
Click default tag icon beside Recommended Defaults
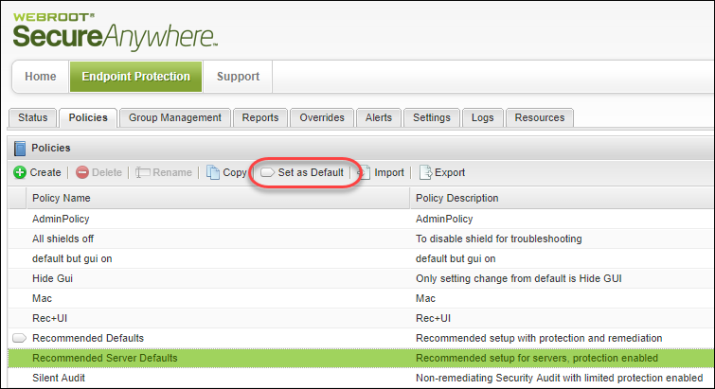[19, 338]
